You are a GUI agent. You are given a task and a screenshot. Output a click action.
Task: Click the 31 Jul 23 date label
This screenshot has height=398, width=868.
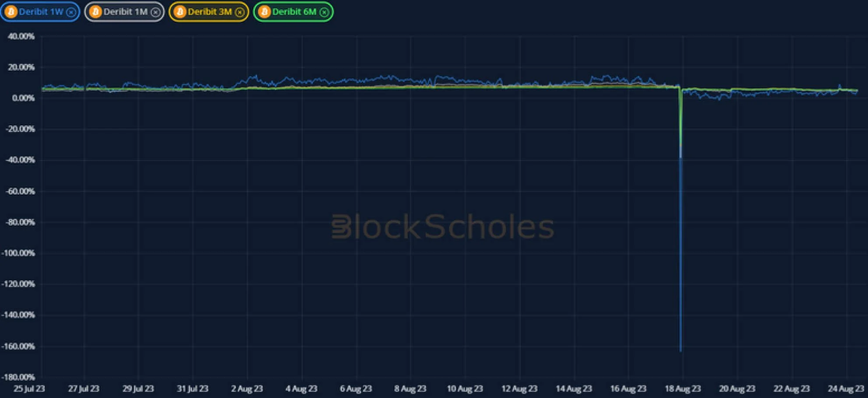193,389
